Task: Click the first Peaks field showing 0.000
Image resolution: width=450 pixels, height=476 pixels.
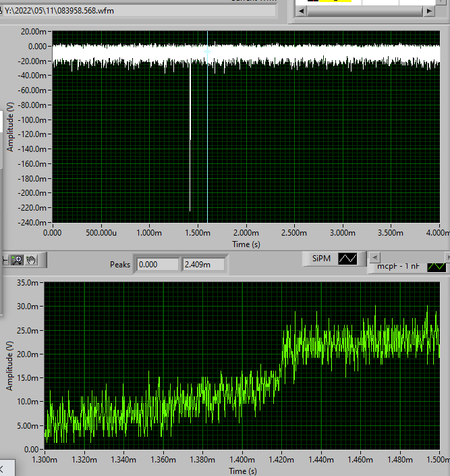Action: point(157,265)
